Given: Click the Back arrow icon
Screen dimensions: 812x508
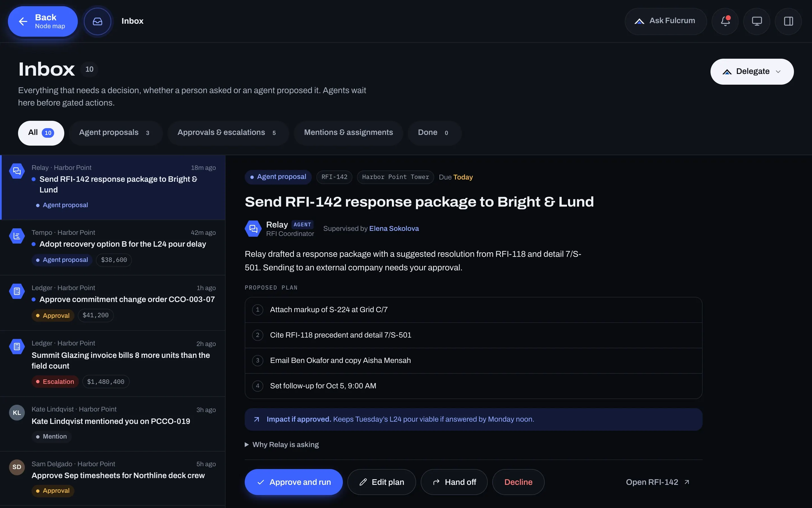Looking at the screenshot, I should 23,21.
